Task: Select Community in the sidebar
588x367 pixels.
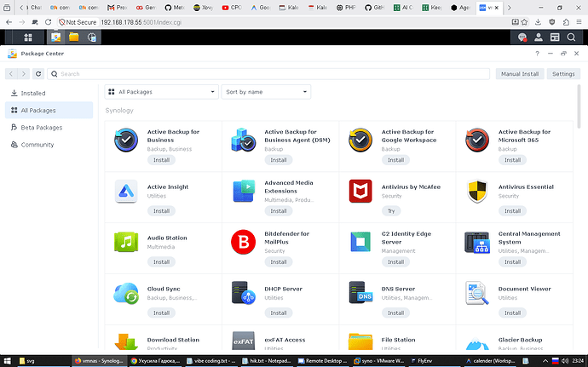Action: coord(49,145)
